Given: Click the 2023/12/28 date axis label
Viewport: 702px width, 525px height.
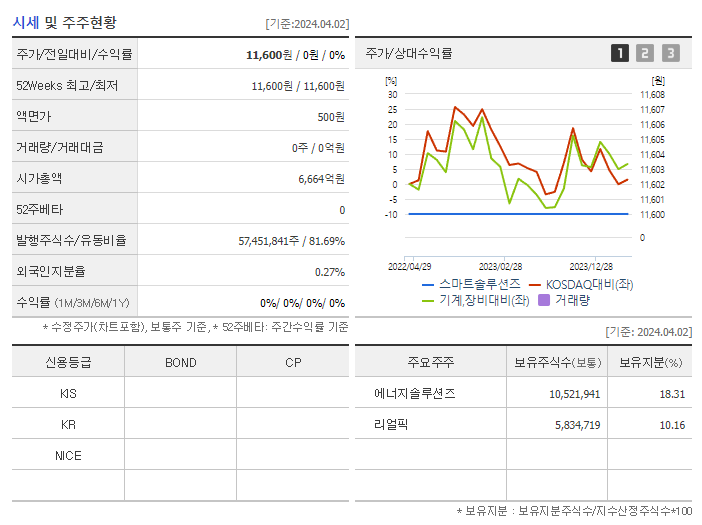Looking at the screenshot, I should [x=591, y=266].
